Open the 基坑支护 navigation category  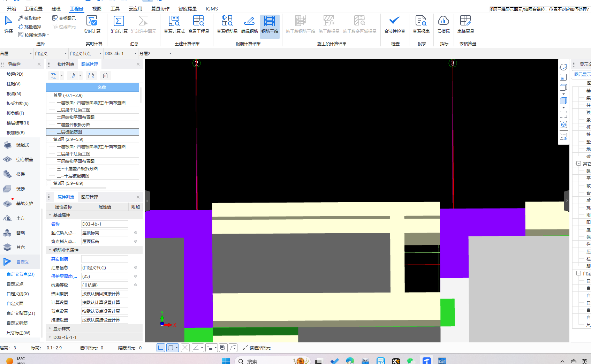click(x=24, y=204)
